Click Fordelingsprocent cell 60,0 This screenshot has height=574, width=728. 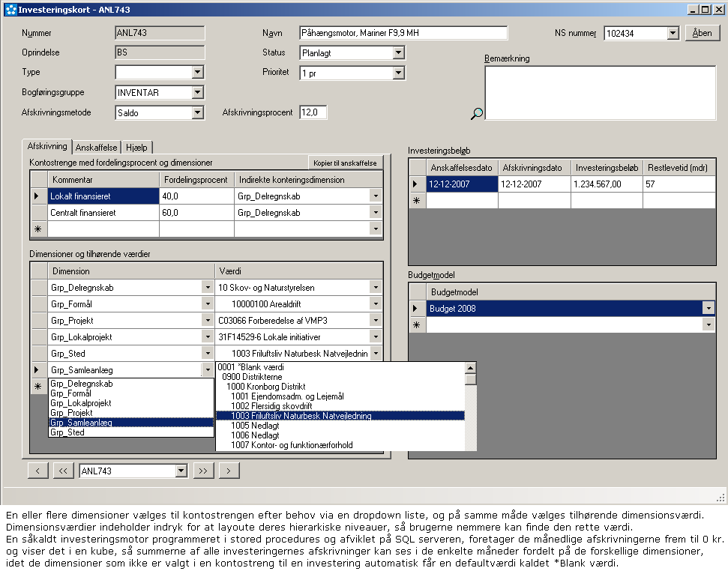pyautogui.click(x=196, y=213)
